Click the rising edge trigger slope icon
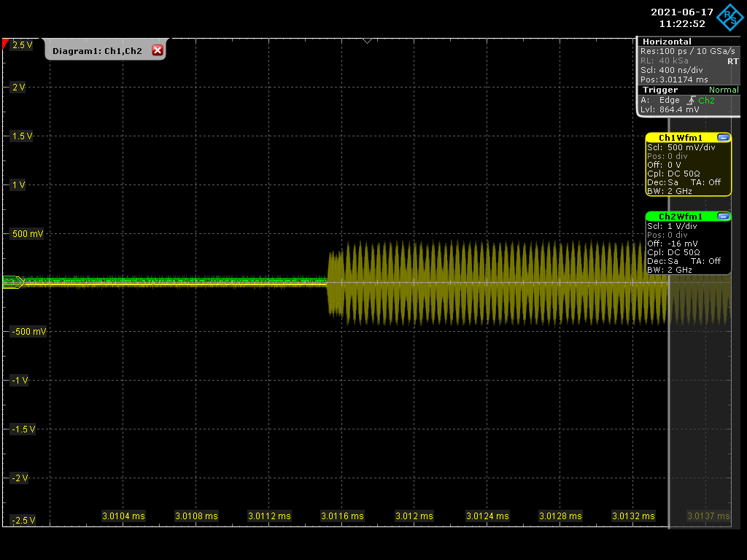 (x=689, y=100)
